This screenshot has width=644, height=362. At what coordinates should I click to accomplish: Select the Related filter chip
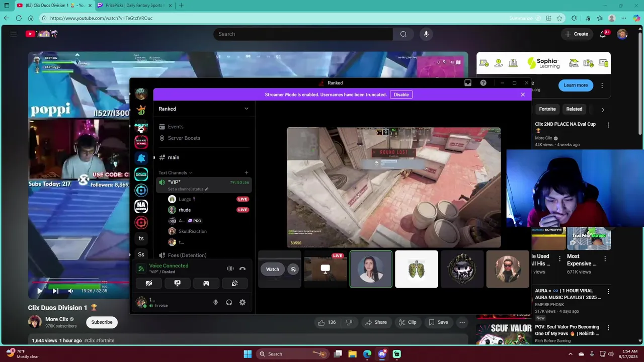[574, 109]
